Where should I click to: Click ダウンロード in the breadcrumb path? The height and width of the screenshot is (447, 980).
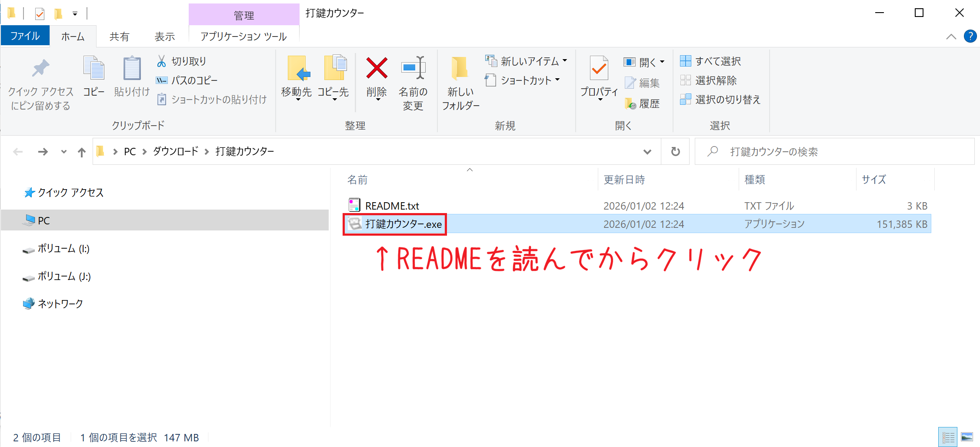click(x=176, y=151)
